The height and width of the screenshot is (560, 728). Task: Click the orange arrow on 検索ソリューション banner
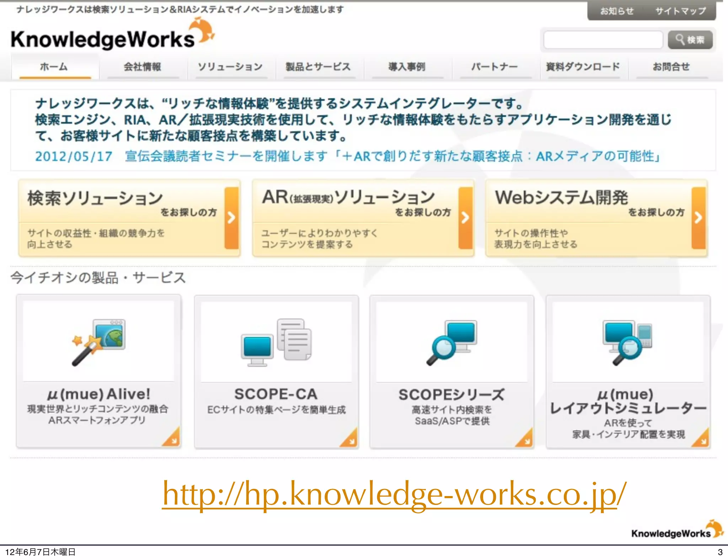pos(231,218)
